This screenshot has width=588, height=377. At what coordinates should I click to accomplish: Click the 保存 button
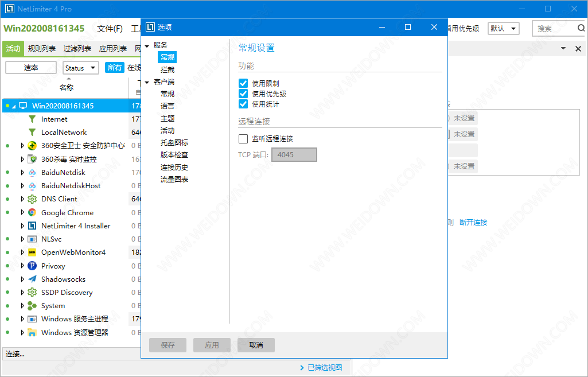coord(168,345)
